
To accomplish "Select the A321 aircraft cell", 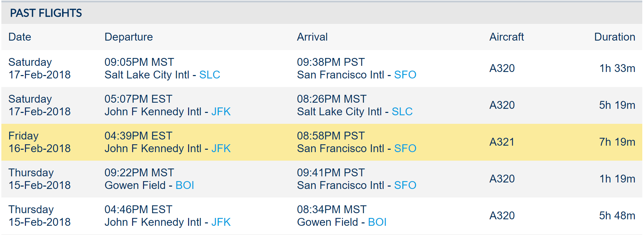I will (x=502, y=142).
